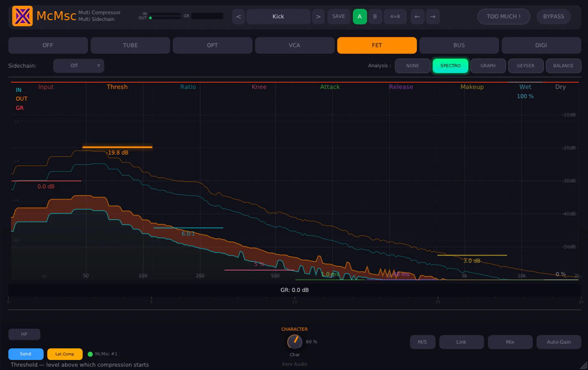Select state B slot
The width and height of the screenshot is (588, 370).
(x=375, y=17)
